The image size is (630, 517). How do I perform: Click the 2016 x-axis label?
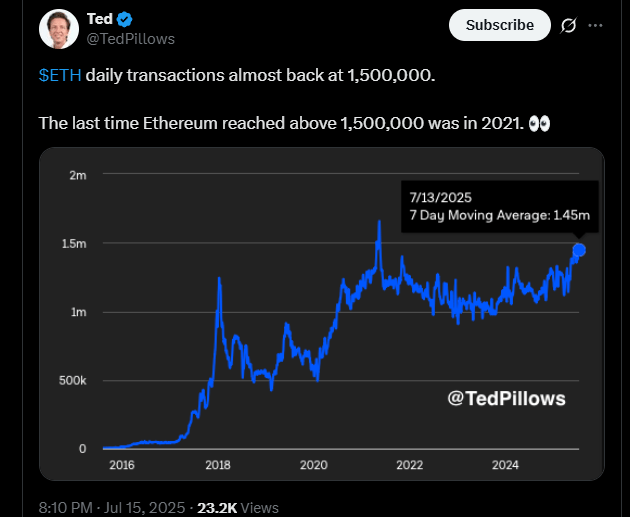(x=122, y=465)
